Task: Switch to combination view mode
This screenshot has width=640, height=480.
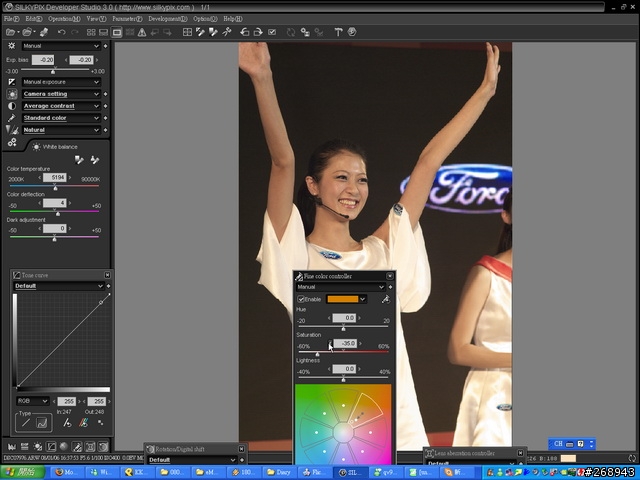Action: pyautogui.click(x=104, y=32)
